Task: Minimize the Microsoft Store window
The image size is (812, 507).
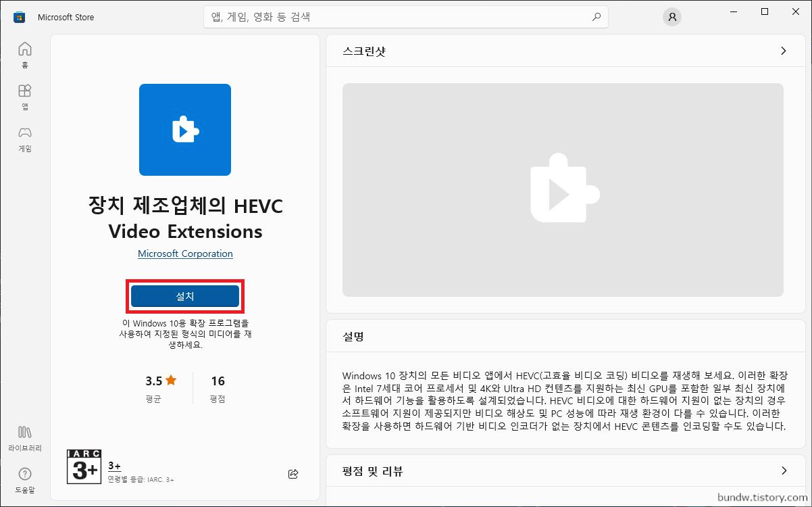Action: [x=733, y=11]
